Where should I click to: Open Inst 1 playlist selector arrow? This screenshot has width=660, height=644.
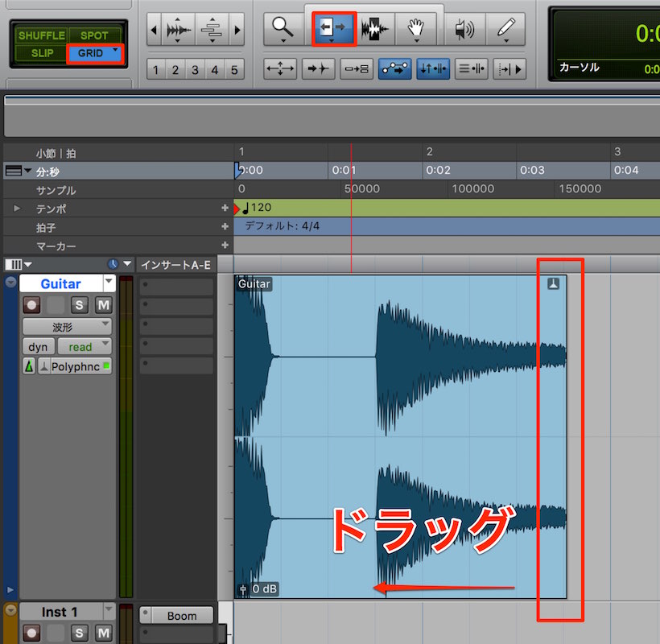pos(109,609)
